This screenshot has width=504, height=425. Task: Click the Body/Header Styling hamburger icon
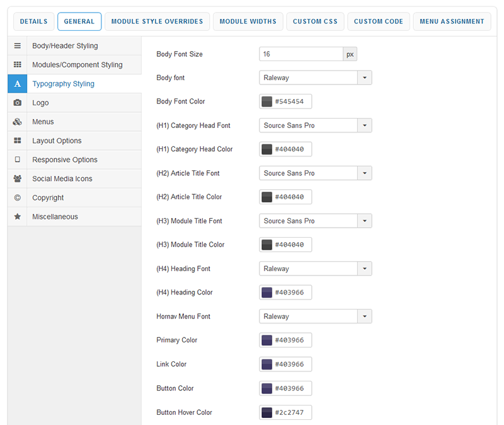(x=17, y=46)
